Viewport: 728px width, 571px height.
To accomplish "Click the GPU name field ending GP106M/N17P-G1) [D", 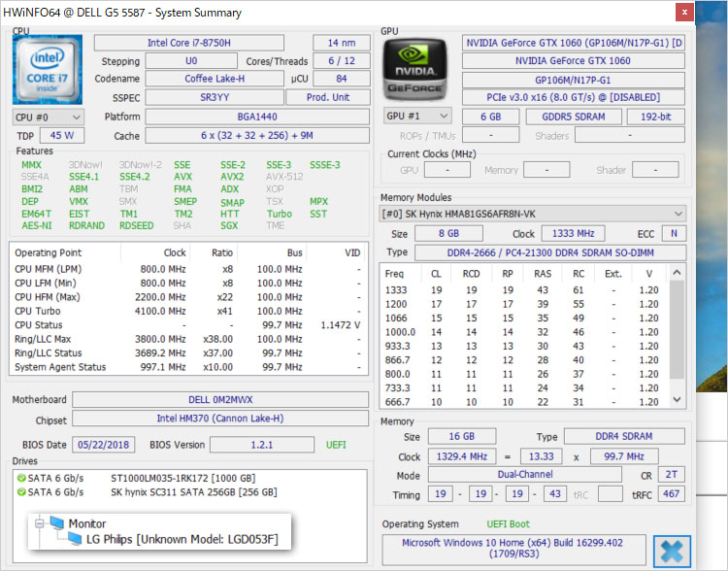I will click(x=574, y=43).
